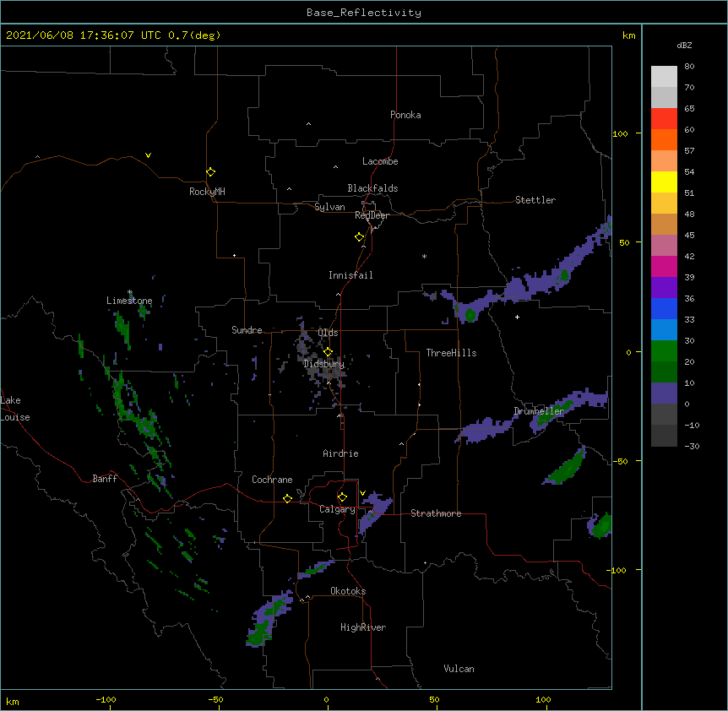Image resolution: width=728 pixels, height=711 pixels.
Task: Click the purple echo patch east of Calgary
Action: 375,512
